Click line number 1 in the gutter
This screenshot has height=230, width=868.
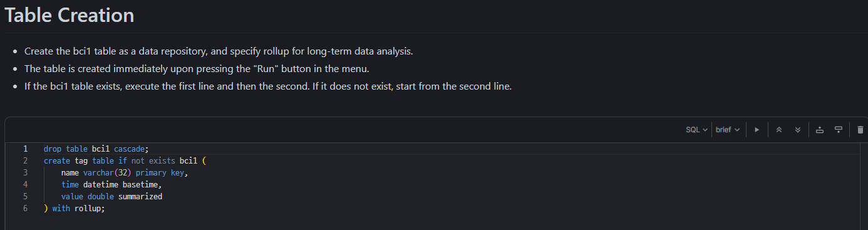coord(25,149)
